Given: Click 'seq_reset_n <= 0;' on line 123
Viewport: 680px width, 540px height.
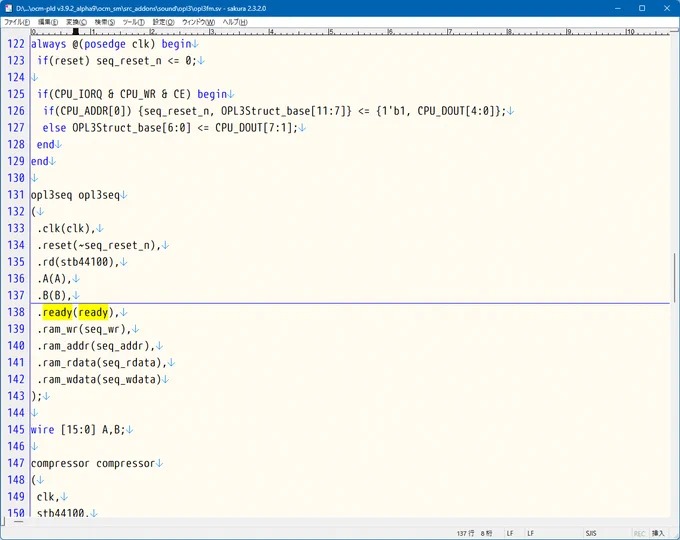Looking at the screenshot, I should [147, 61].
